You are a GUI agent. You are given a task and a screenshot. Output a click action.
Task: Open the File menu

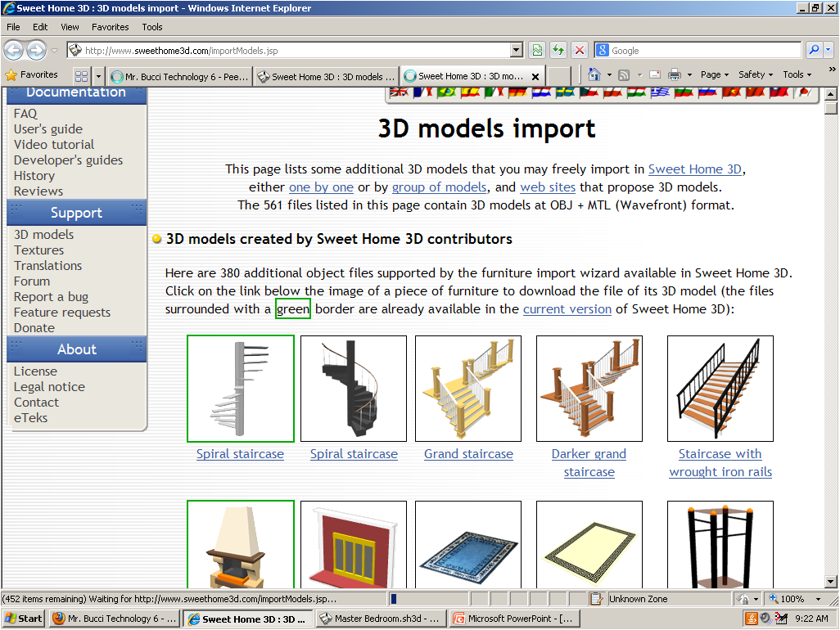pyautogui.click(x=13, y=27)
